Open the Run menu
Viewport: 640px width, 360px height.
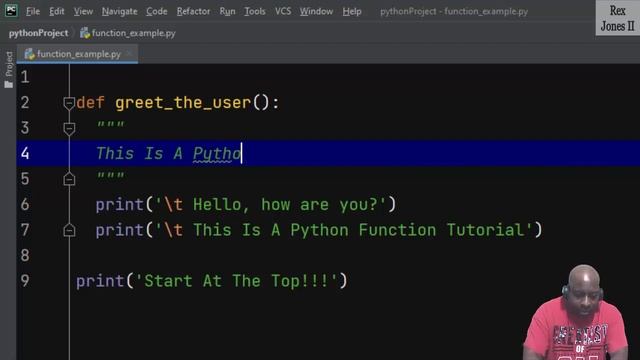click(227, 11)
